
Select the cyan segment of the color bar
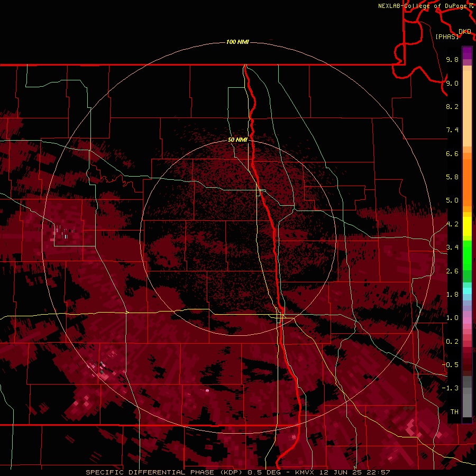pyautogui.click(x=467, y=290)
